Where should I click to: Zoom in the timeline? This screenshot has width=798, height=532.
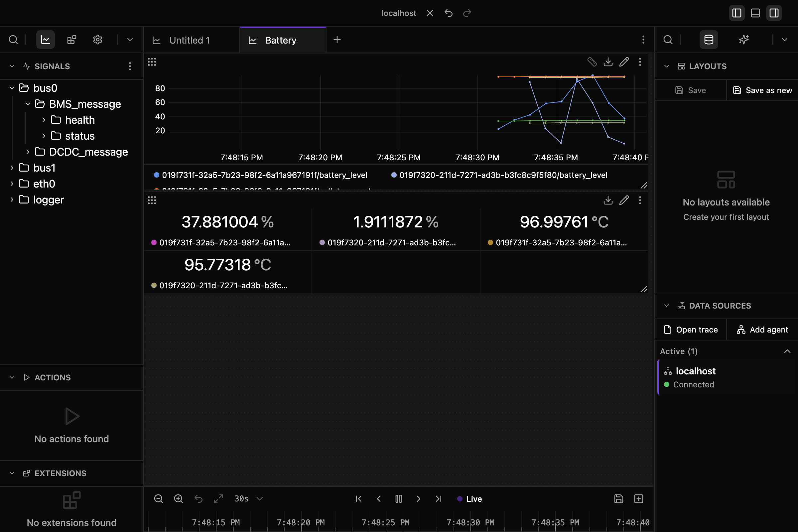179,499
